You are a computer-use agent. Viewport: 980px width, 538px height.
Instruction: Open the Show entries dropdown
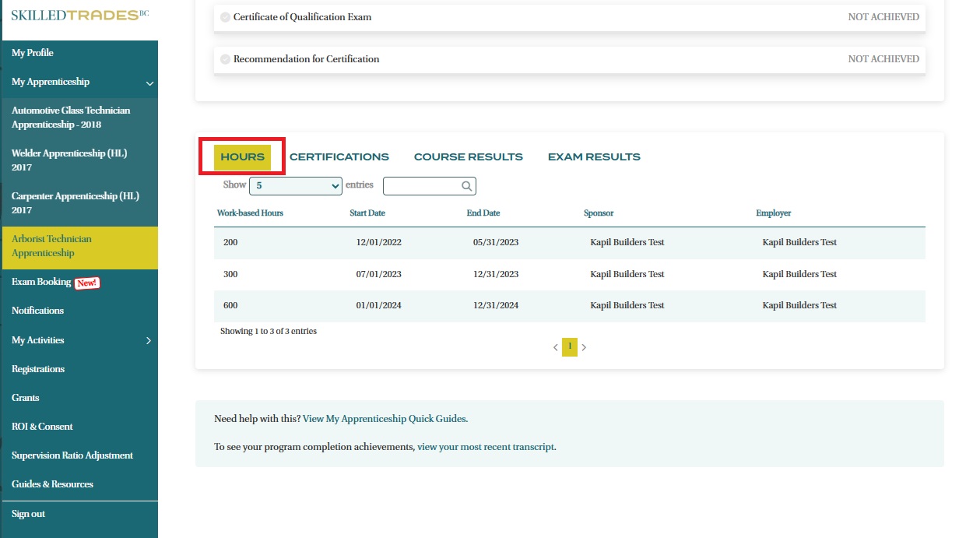295,186
